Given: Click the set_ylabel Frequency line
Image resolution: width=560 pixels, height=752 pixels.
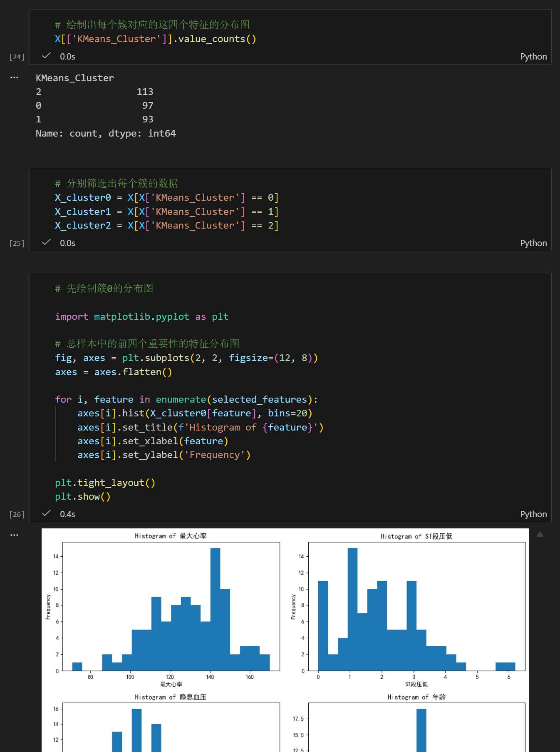Looking at the screenshot, I should point(164,455).
